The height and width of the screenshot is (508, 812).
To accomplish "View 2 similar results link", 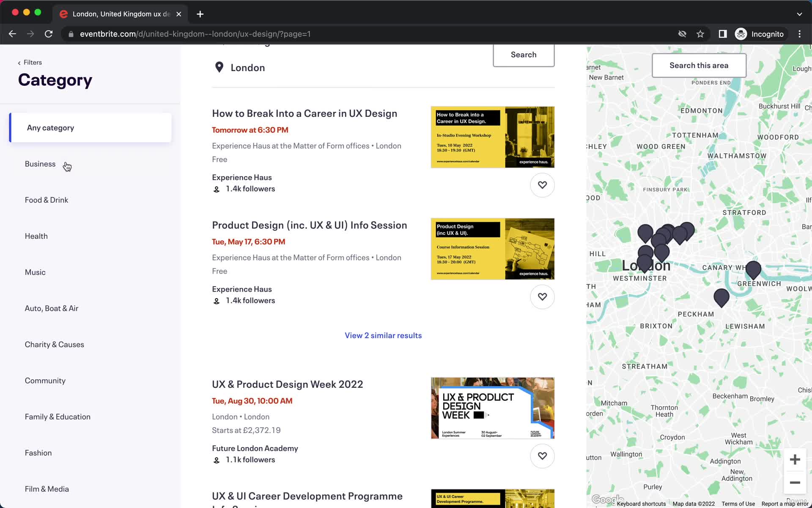I will coord(383,335).
